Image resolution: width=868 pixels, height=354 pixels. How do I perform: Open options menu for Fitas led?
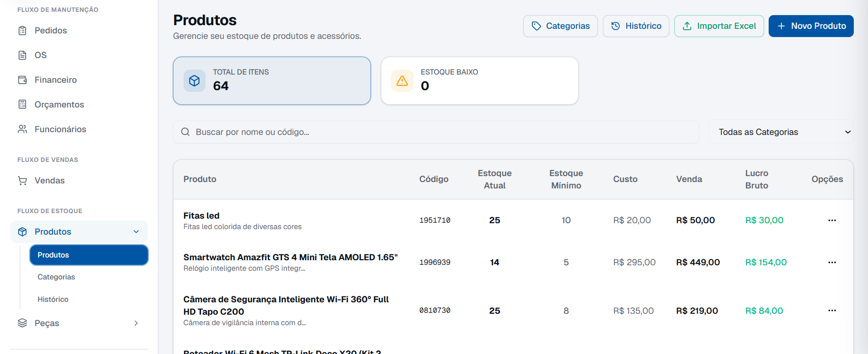(x=832, y=220)
